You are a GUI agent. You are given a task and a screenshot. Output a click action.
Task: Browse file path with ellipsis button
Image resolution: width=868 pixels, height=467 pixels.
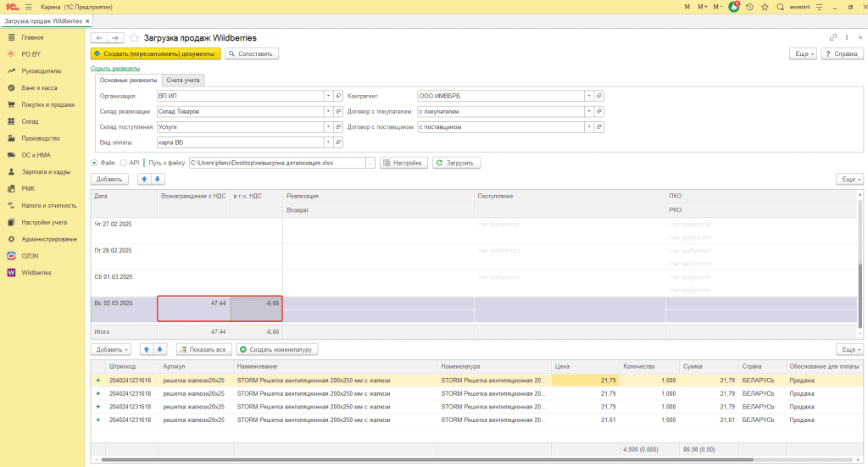[x=370, y=164]
